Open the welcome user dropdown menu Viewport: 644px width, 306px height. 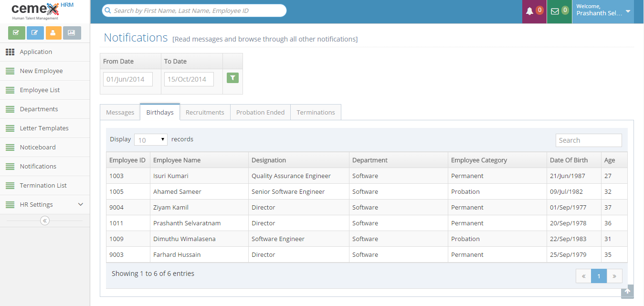[603, 11]
